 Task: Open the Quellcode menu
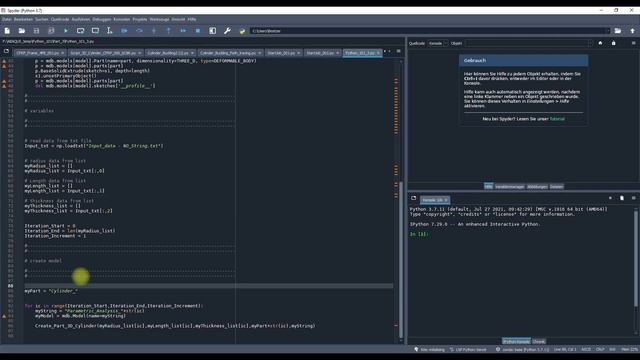pyautogui.click(x=60, y=19)
